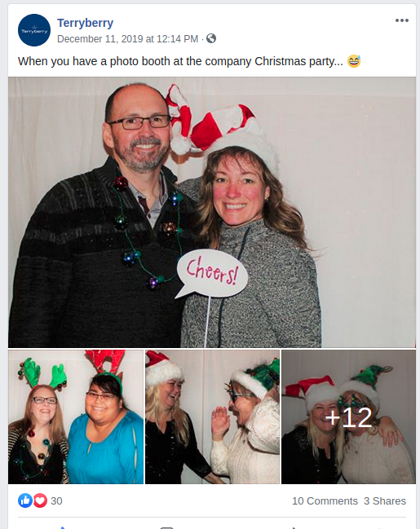Click the blue Like reaction icon
Viewport: 420px width, 529px height.
25,500
